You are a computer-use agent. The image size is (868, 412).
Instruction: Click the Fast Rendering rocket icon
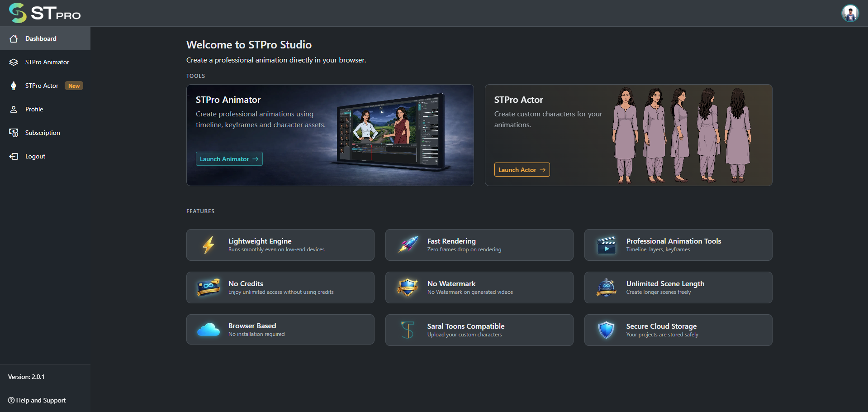408,244
